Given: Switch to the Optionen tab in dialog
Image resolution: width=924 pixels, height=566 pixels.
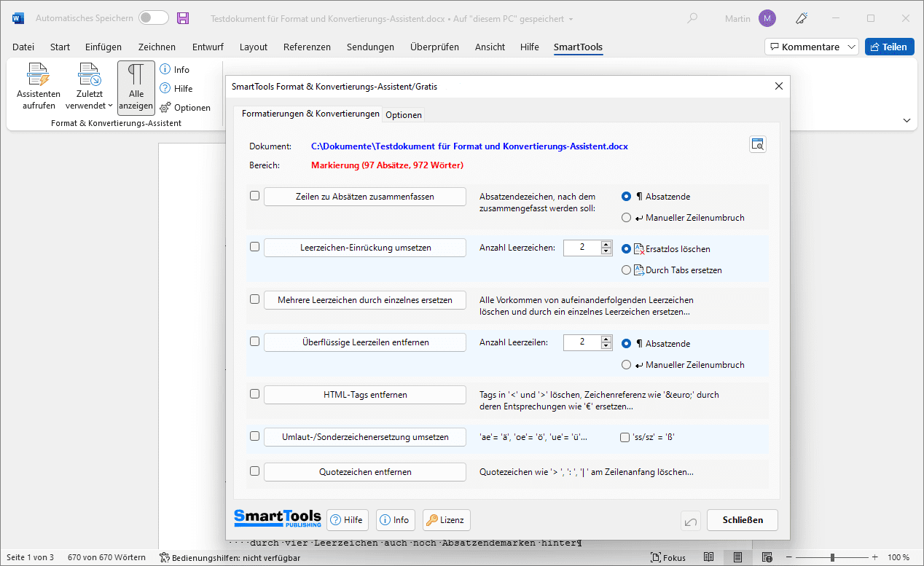Looking at the screenshot, I should (403, 115).
